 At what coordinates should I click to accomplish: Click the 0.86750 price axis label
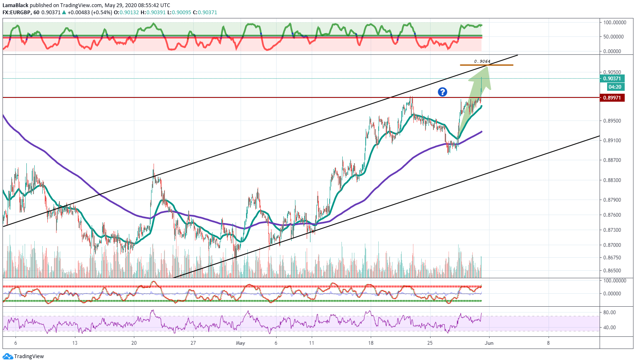point(612,258)
